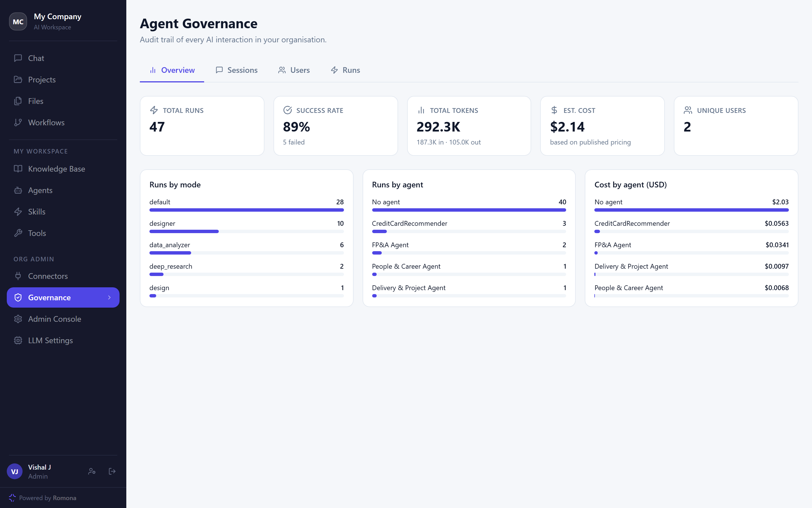Click the Tools wrench icon
Image resolution: width=812 pixels, height=508 pixels.
(18, 233)
